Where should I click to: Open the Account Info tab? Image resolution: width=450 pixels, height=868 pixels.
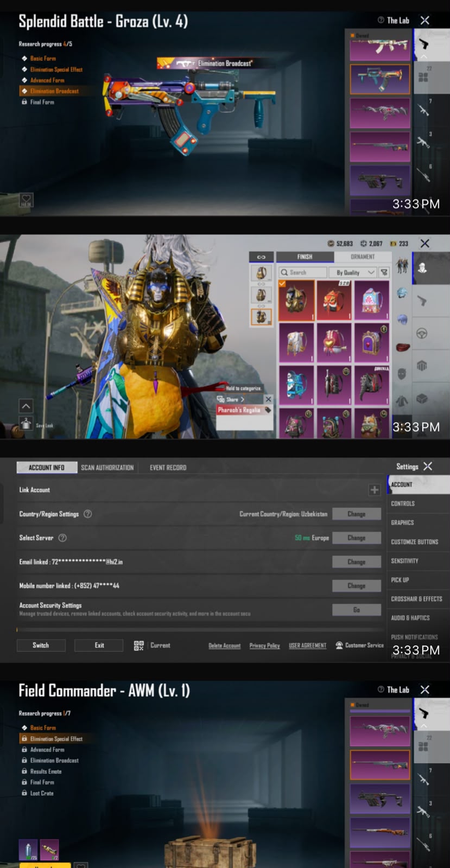click(47, 468)
